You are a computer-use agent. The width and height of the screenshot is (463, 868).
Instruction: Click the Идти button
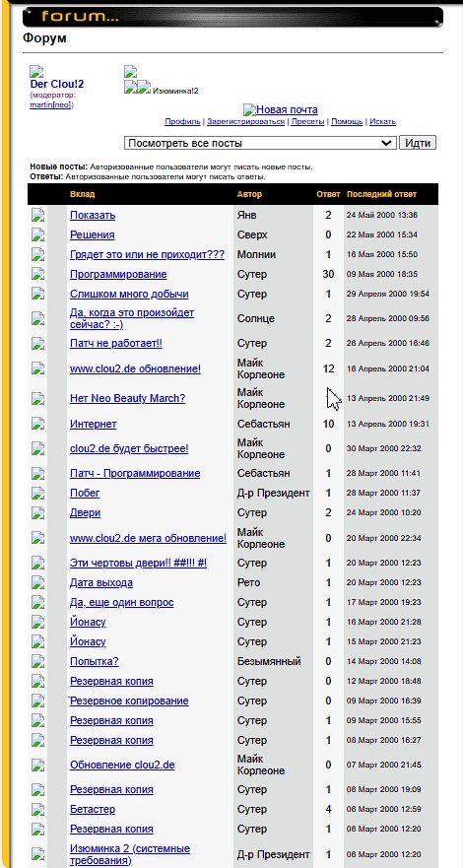coord(418,143)
